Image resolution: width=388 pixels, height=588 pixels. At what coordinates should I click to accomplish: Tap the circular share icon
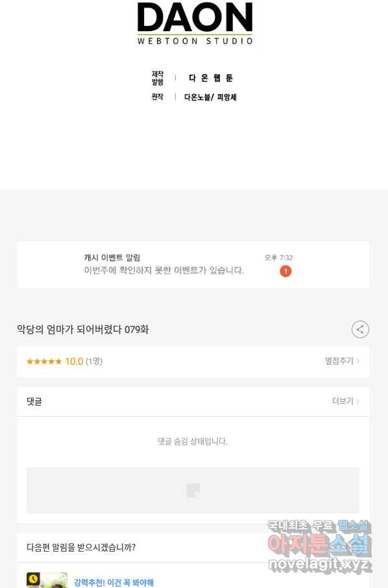pos(360,330)
